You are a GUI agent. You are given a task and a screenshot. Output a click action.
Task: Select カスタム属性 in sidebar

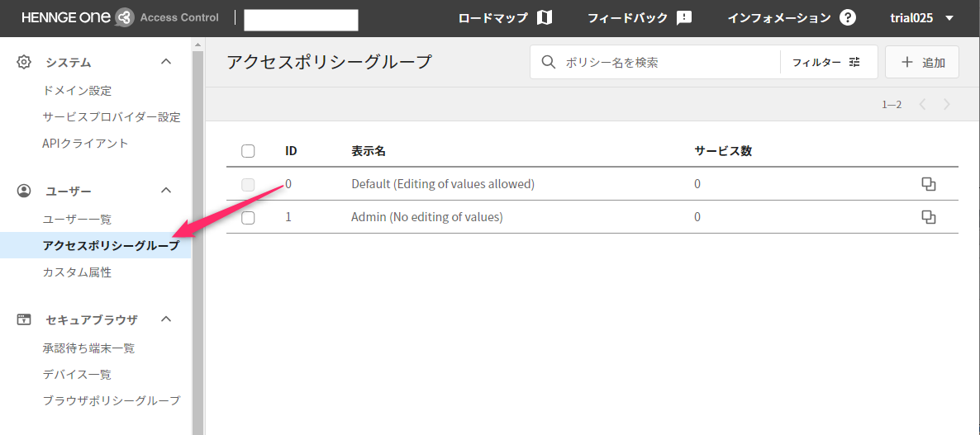point(77,272)
